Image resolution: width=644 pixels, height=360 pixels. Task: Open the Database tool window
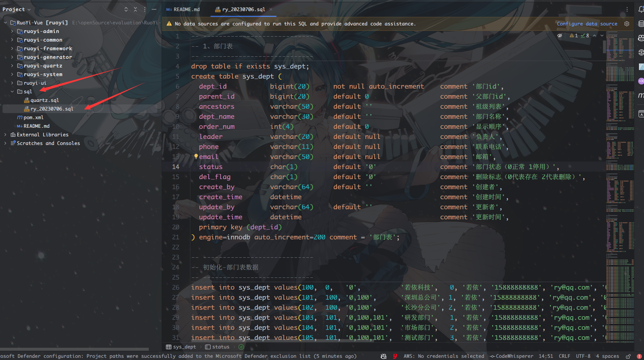(x=641, y=24)
